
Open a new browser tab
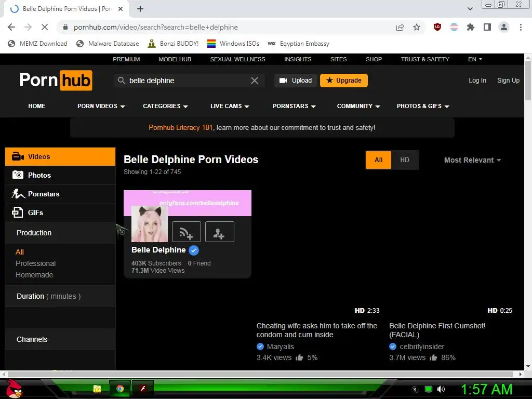click(x=140, y=9)
